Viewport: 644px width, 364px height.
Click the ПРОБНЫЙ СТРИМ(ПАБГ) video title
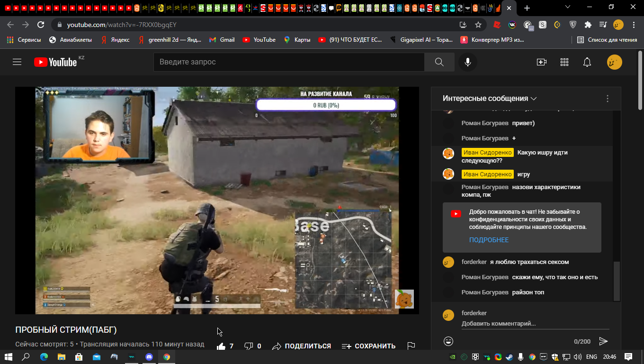coord(66,330)
